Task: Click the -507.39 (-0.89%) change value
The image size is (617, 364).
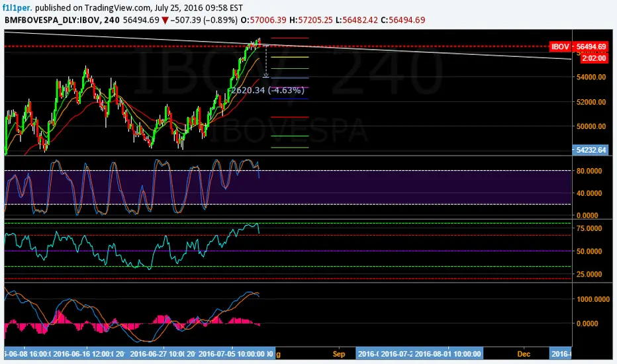Action: 204,20
